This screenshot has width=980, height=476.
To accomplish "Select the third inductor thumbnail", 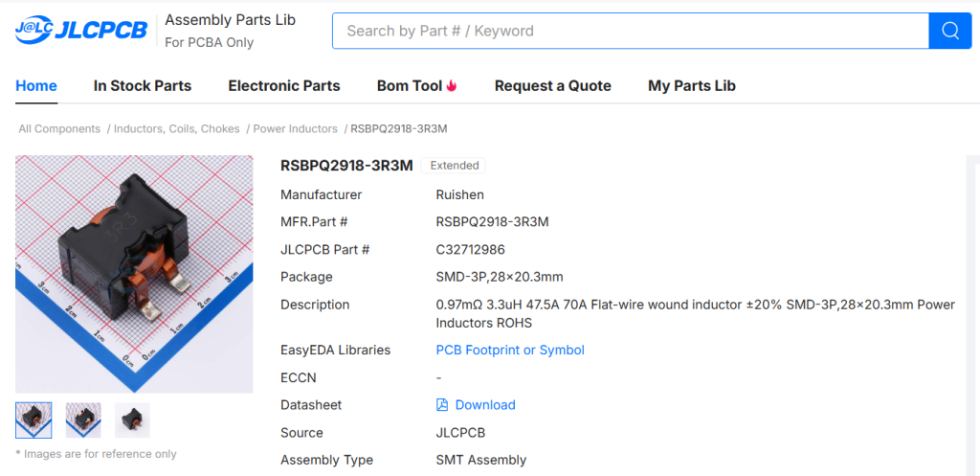I will pos(132,420).
